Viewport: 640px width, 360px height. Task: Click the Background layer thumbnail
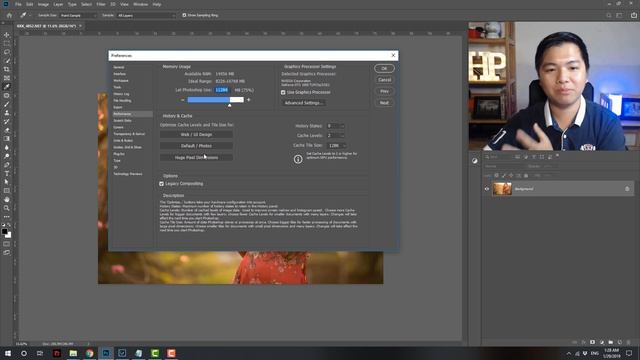point(502,189)
